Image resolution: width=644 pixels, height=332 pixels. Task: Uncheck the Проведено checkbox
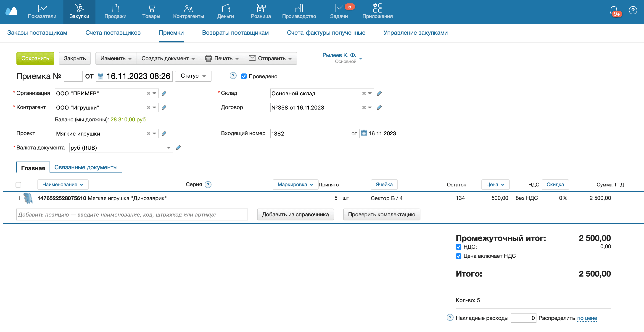(244, 76)
